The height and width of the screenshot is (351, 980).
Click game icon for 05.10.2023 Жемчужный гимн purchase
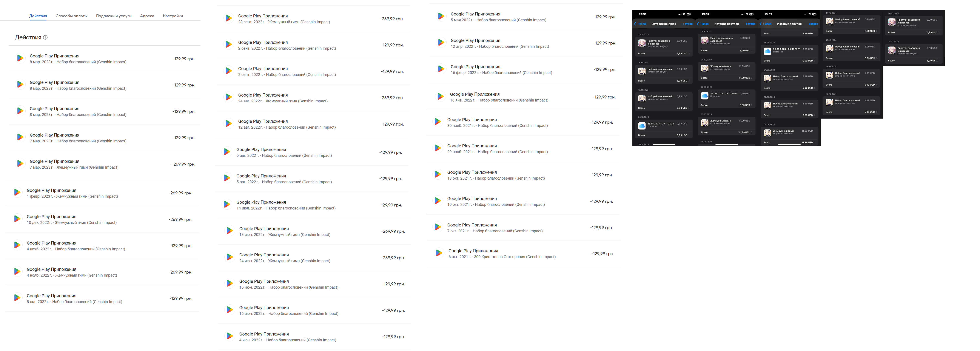pos(705,68)
